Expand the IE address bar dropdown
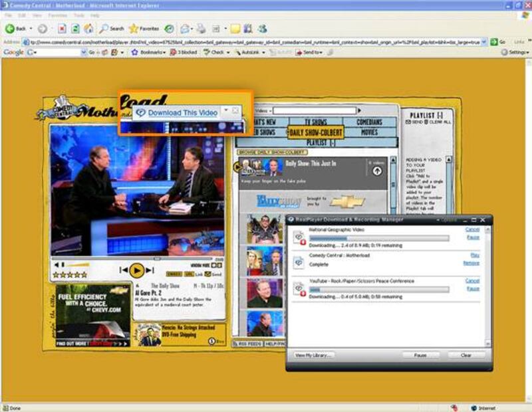 coord(483,41)
